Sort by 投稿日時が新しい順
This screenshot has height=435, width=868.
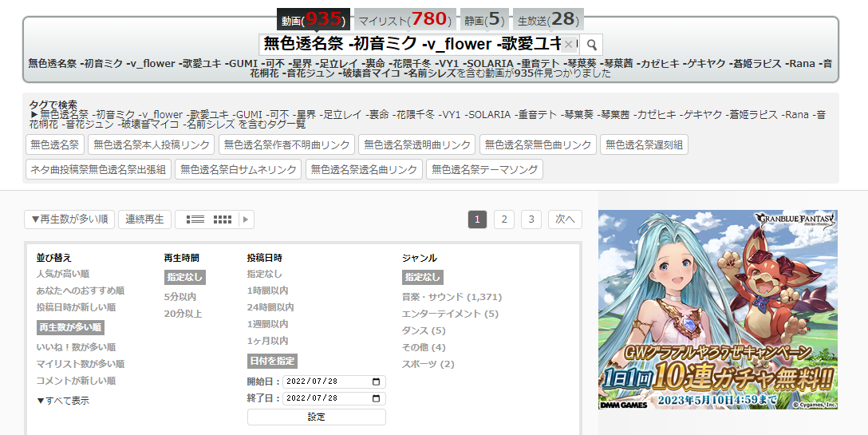coord(76,307)
